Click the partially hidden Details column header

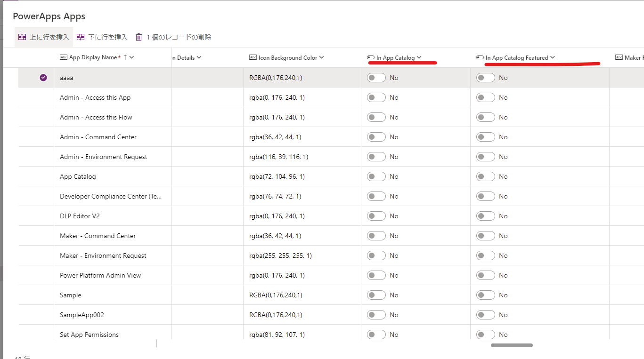tap(184, 58)
